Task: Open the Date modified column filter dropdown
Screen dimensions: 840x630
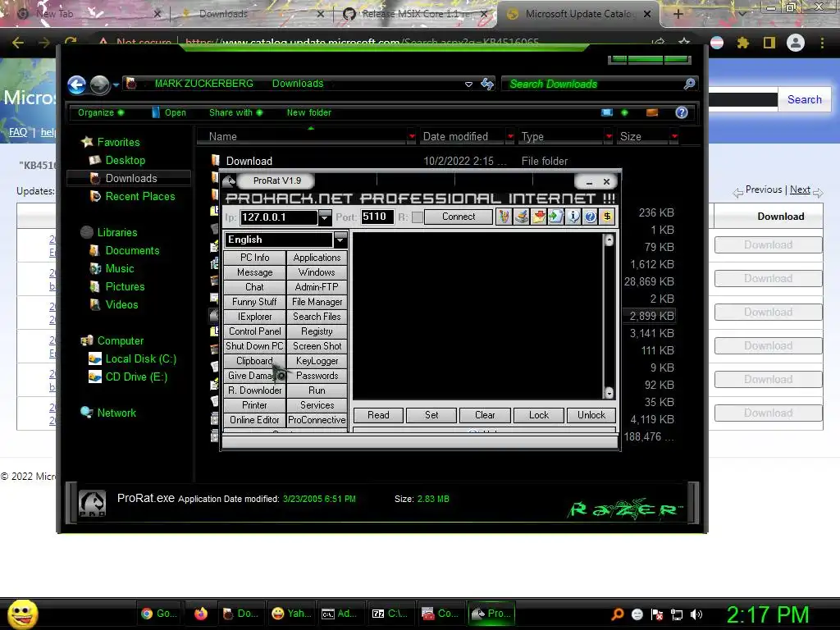Action: [510, 137]
